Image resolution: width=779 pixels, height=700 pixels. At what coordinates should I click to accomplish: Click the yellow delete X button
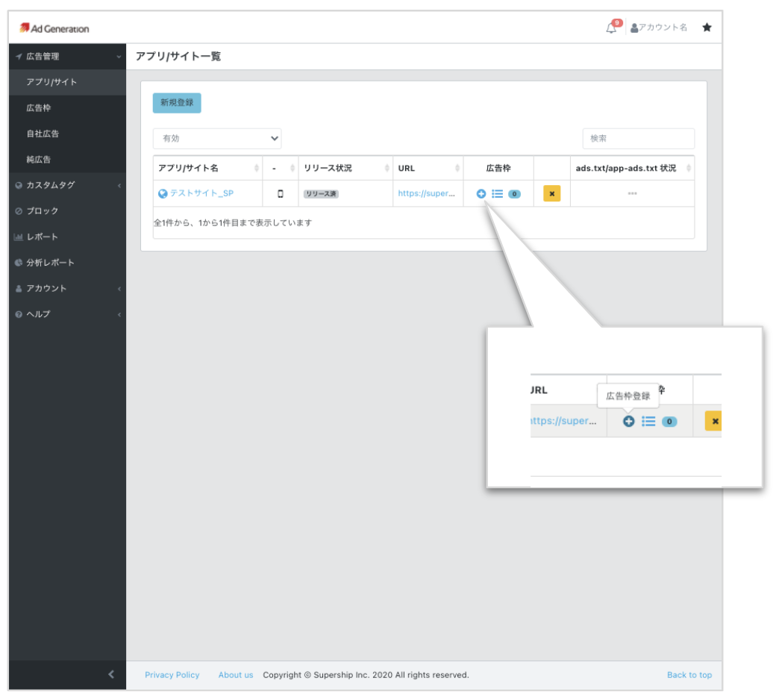tap(551, 194)
